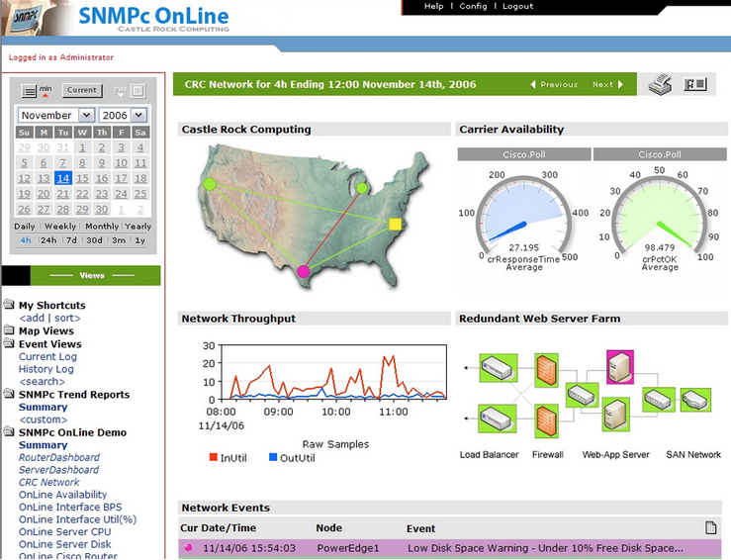Viewport: 731px width, 560px height.
Task: Open the Help menu
Action: [433, 6]
